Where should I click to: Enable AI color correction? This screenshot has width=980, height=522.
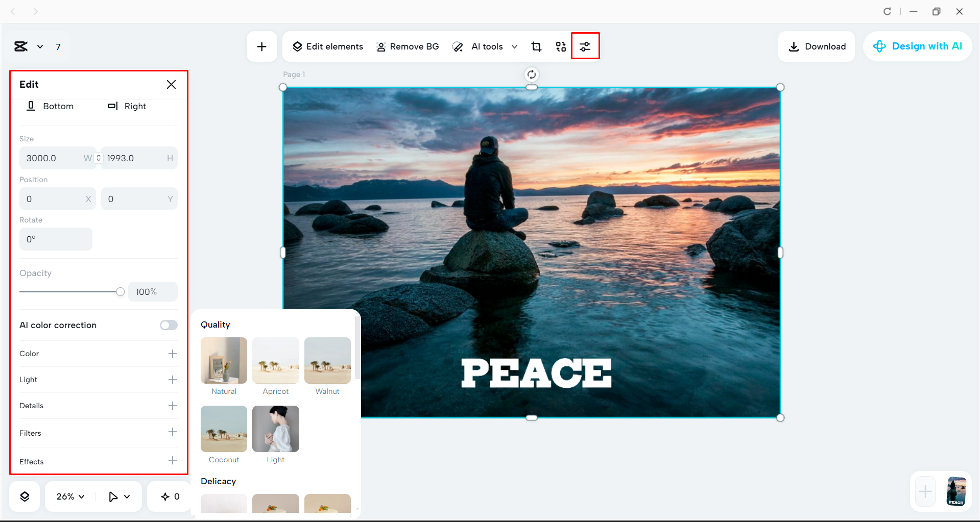click(169, 325)
